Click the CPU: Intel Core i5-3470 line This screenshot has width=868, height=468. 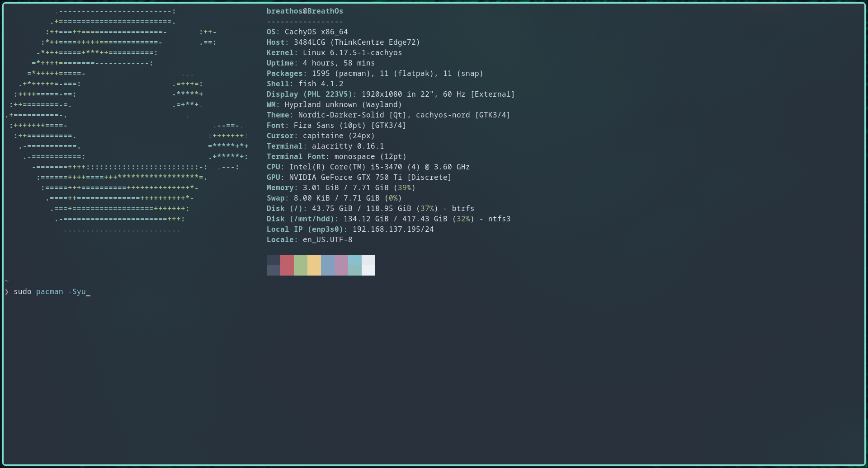coord(368,167)
